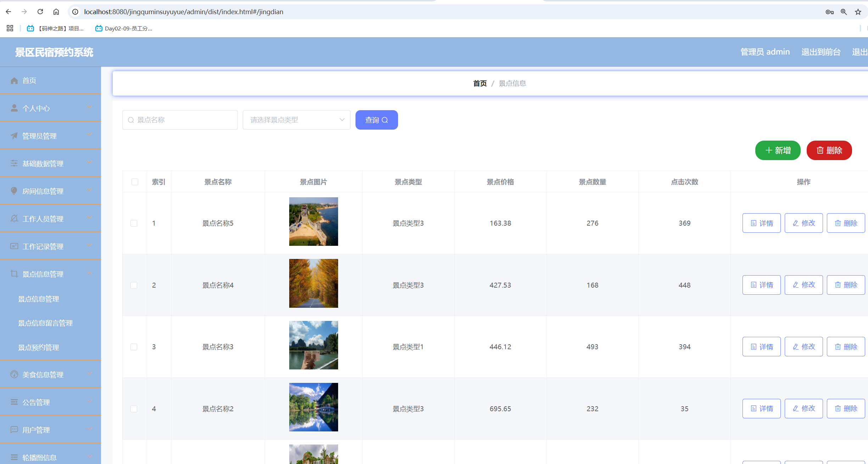
Task: Expand the 房间信息管理 chevron
Action: point(89,190)
